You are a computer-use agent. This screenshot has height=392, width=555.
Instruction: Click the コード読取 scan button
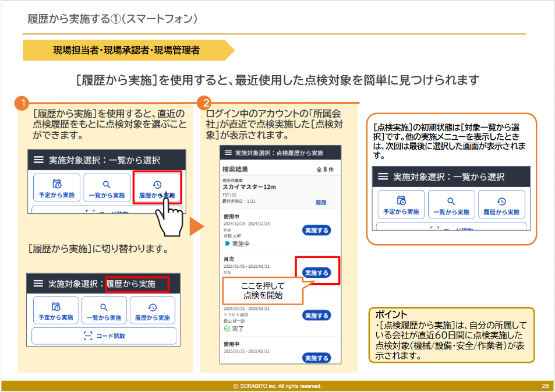[x=104, y=336]
